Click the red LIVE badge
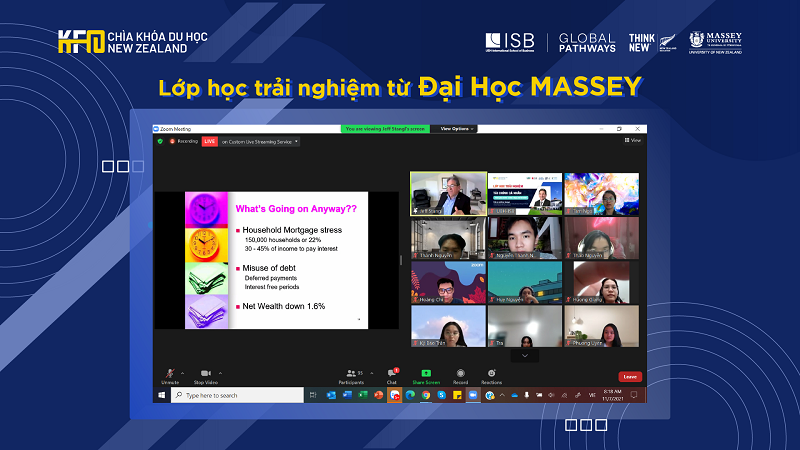 click(210, 141)
